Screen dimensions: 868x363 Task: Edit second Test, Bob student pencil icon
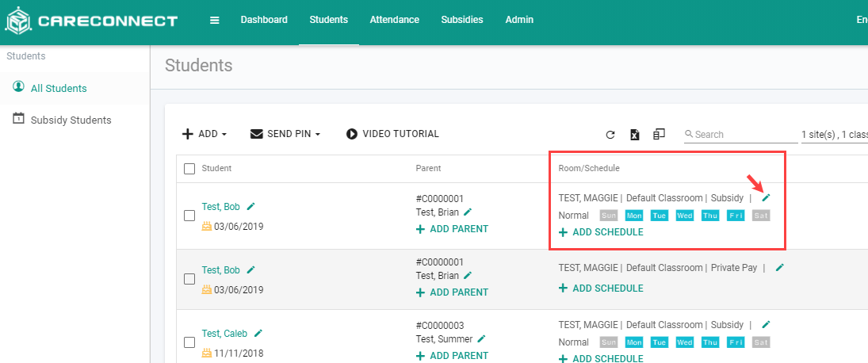pyautogui.click(x=250, y=269)
